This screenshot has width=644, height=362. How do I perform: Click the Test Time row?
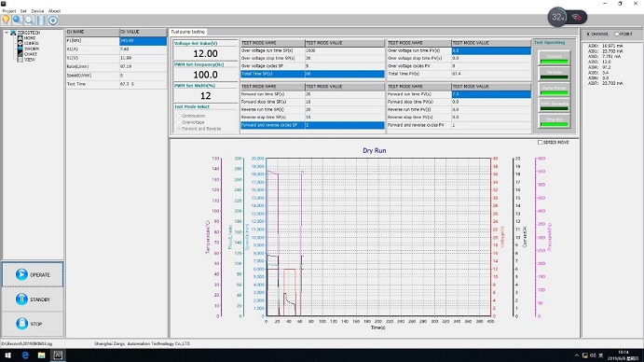click(x=116, y=84)
